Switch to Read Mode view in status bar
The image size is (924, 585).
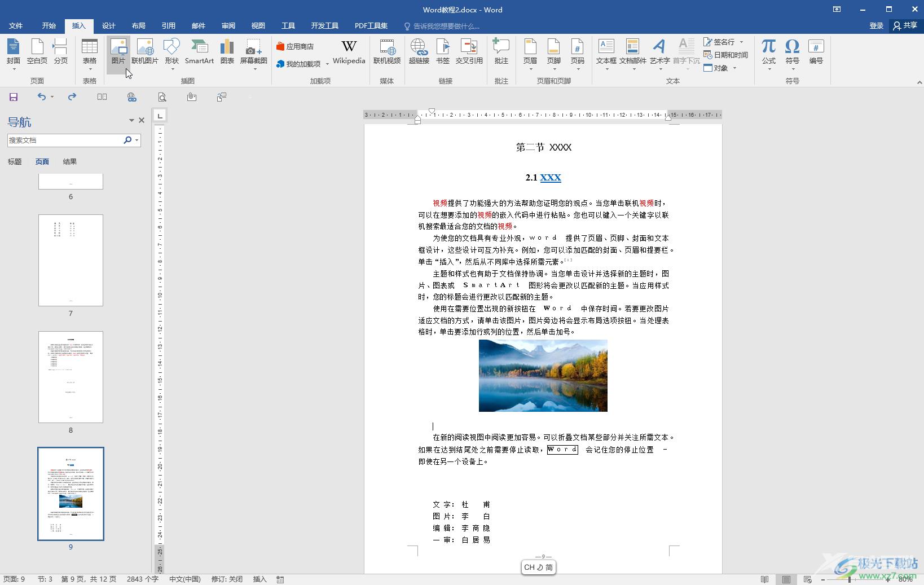tap(764, 579)
